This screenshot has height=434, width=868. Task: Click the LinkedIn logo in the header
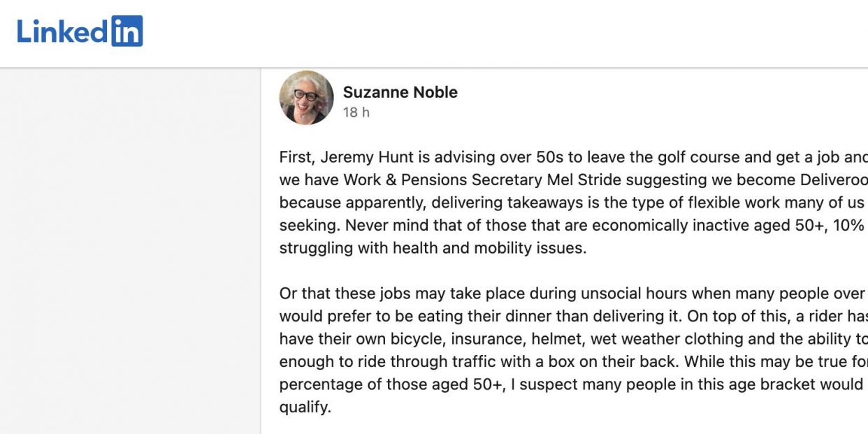pyautogui.click(x=80, y=31)
